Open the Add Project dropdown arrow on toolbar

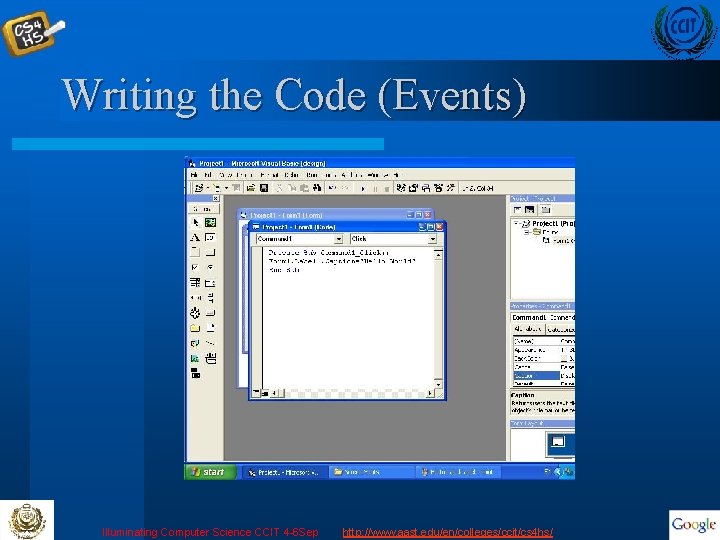[208, 188]
